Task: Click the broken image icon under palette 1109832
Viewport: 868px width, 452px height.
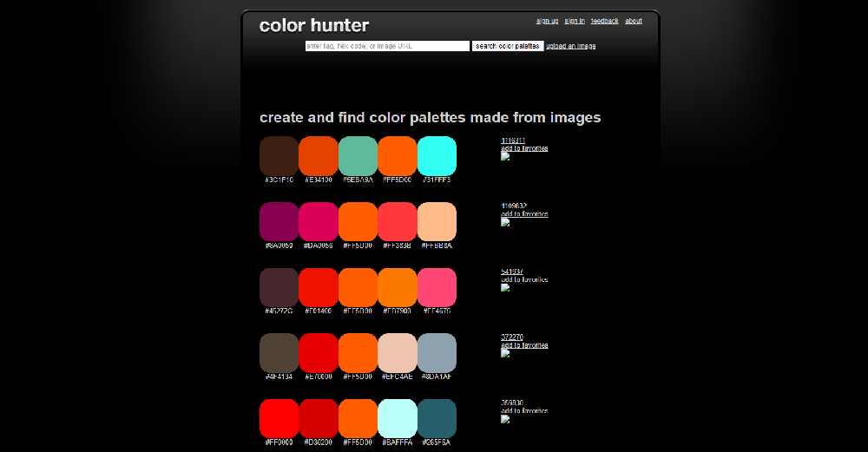Action: [x=505, y=222]
